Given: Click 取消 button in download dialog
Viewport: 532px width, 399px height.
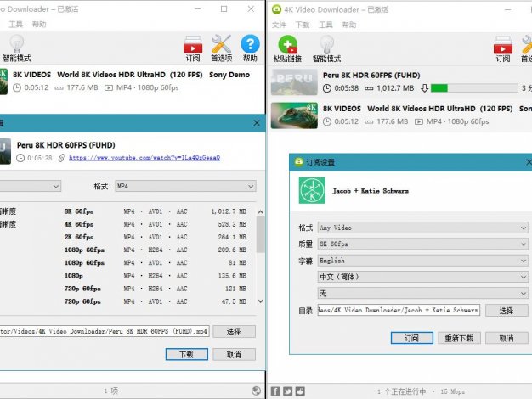Looking at the screenshot, I should [234, 354].
